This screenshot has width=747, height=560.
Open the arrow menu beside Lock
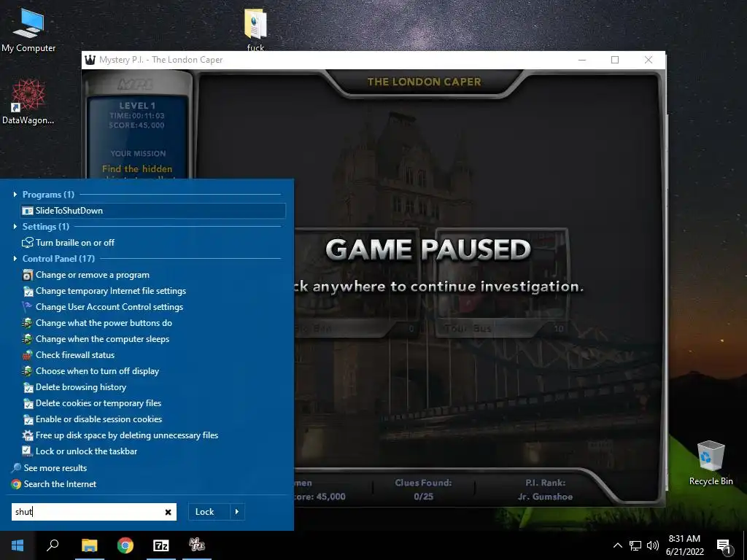237,512
